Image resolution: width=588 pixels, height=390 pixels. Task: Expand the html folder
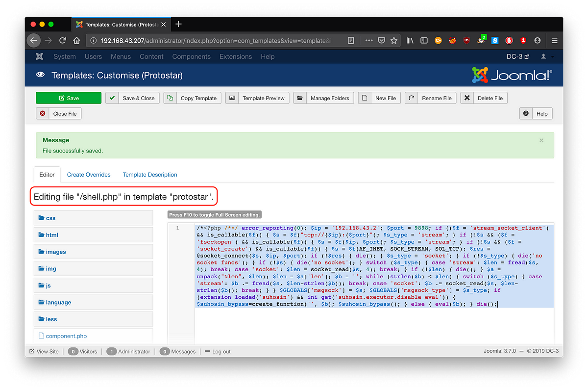93,235
